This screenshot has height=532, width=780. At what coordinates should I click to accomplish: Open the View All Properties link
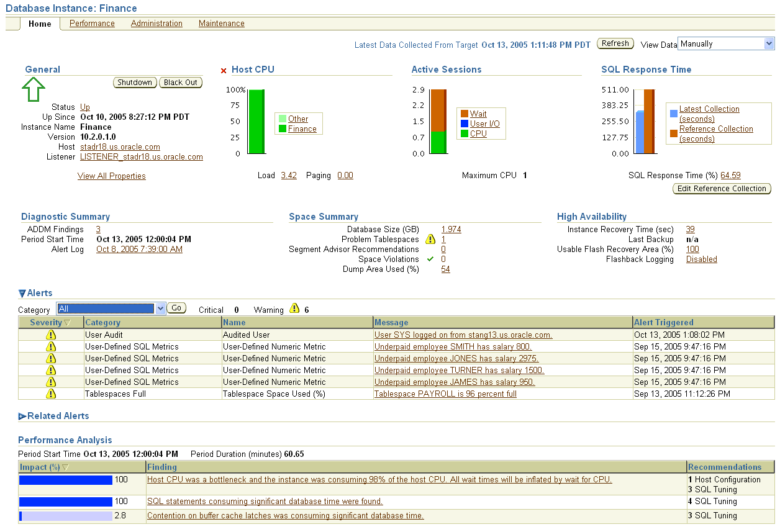[x=111, y=176]
